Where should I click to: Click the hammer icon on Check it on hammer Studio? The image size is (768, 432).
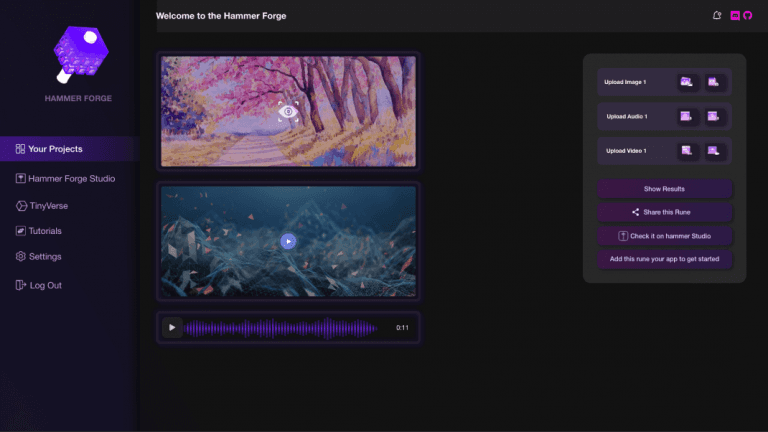coord(623,236)
